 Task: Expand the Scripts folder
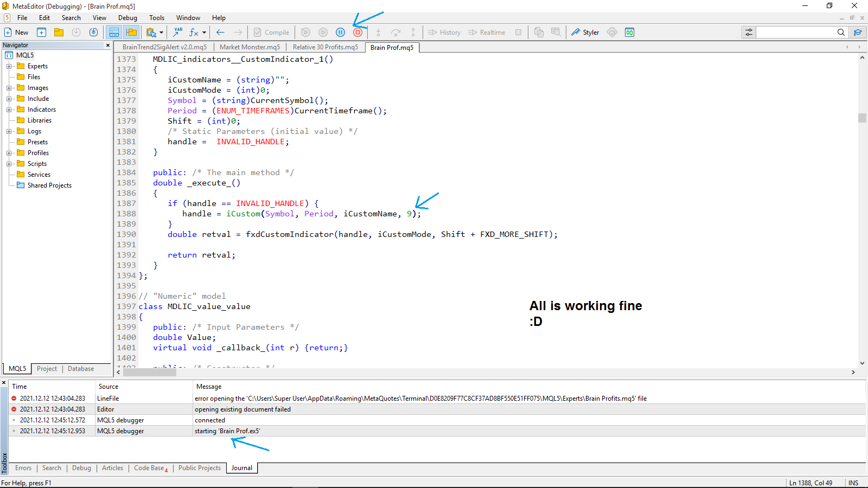click(9, 164)
